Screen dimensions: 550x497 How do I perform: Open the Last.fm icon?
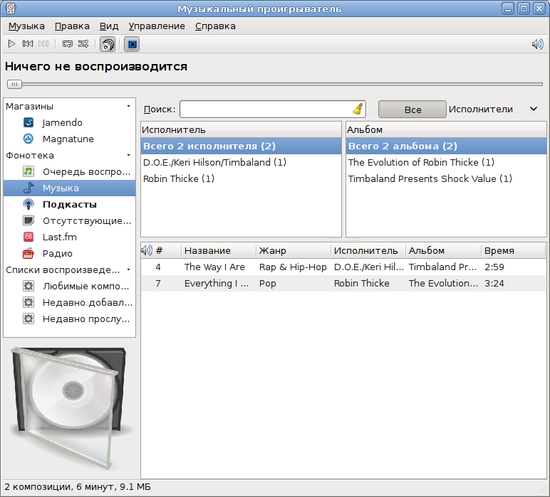click(x=28, y=237)
